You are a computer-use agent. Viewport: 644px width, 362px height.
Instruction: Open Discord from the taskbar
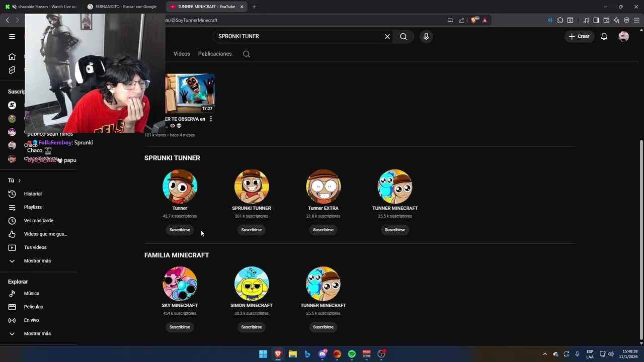click(x=323, y=354)
